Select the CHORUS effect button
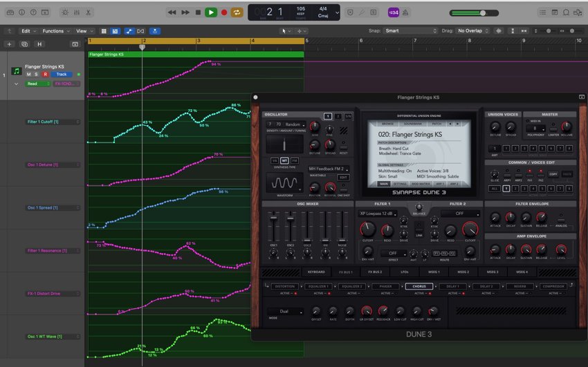 point(419,286)
